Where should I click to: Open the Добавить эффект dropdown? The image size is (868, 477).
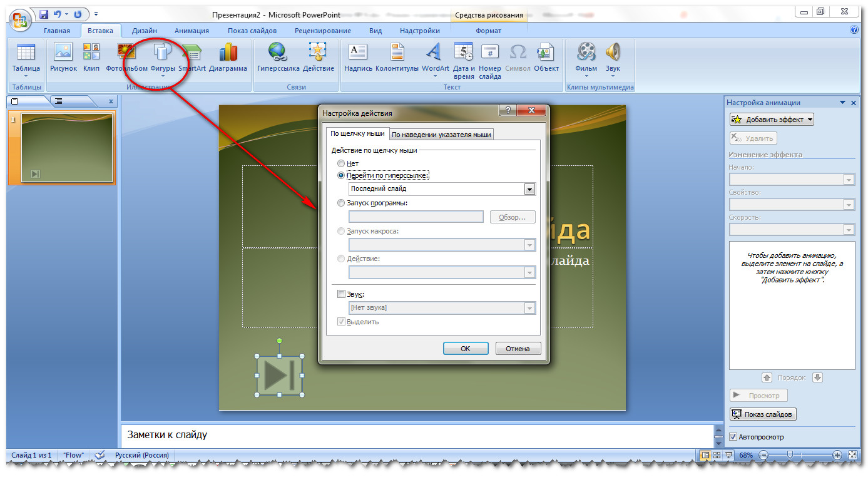(x=772, y=120)
